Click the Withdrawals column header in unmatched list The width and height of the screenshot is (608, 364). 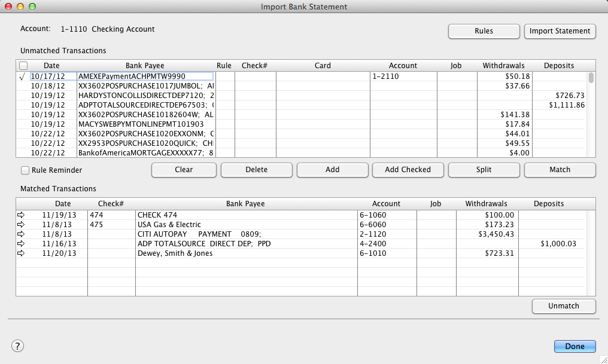pyautogui.click(x=503, y=66)
